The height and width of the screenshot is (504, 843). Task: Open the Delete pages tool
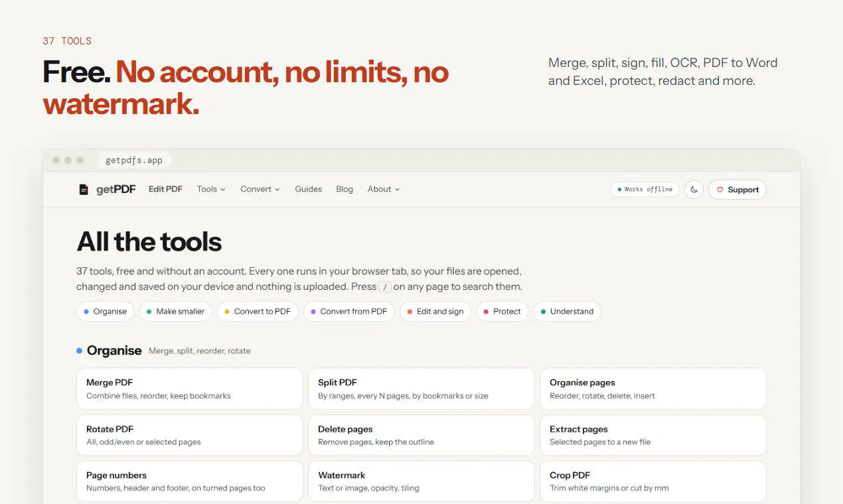pyautogui.click(x=421, y=436)
